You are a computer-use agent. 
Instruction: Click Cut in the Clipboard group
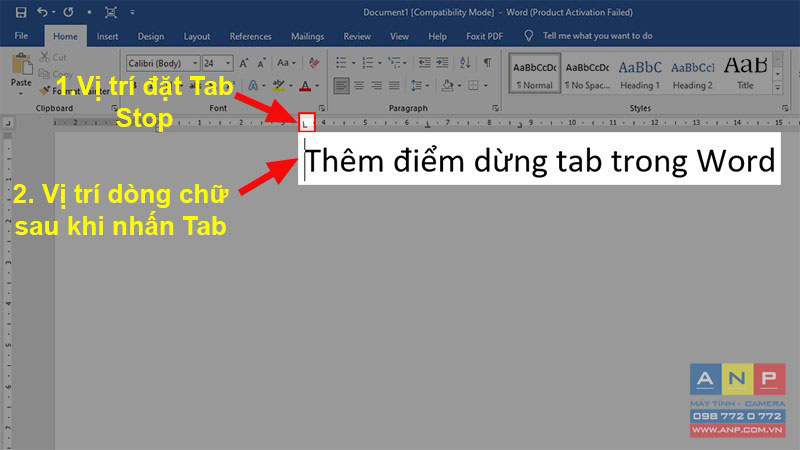coord(54,57)
